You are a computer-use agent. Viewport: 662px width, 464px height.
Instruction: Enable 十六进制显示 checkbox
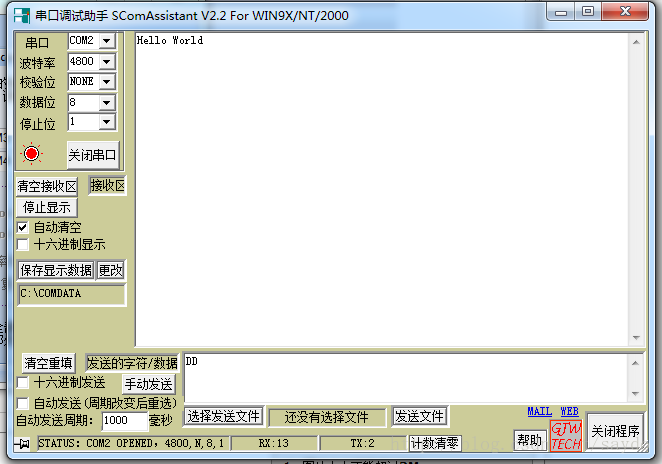tap(22, 244)
